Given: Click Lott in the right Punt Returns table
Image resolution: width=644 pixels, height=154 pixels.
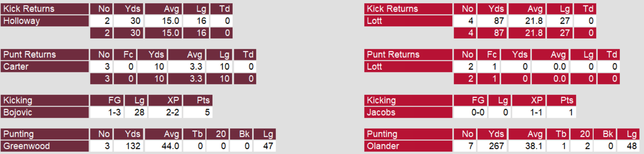Looking at the screenshot, I should click(x=374, y=67).
